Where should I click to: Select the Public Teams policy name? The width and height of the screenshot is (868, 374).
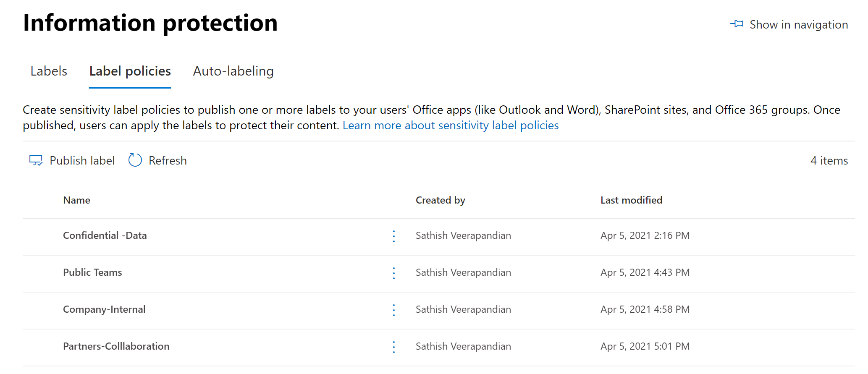(92, 272)
